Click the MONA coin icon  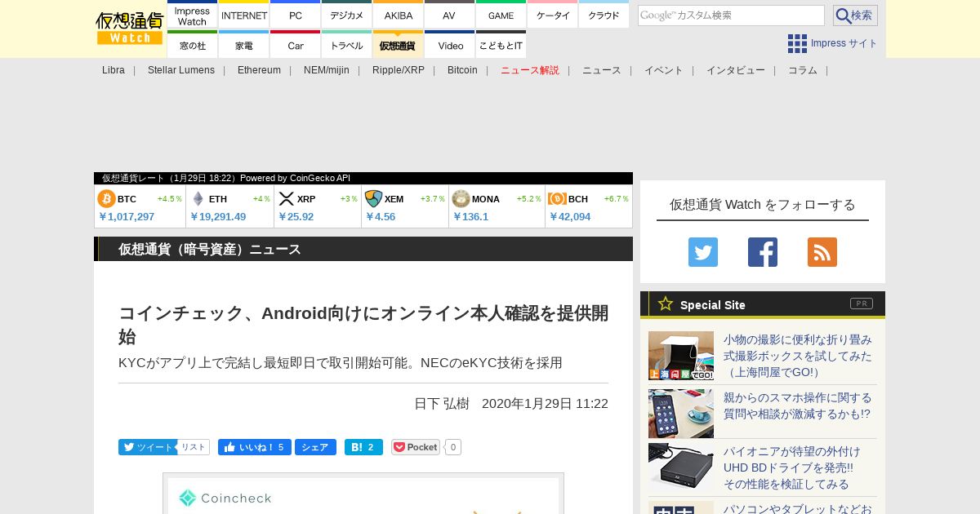tap(461, 199)
